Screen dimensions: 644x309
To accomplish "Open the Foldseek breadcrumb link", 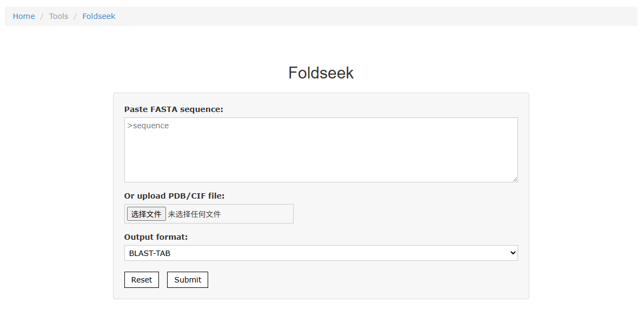I will [x=99, y=16].
